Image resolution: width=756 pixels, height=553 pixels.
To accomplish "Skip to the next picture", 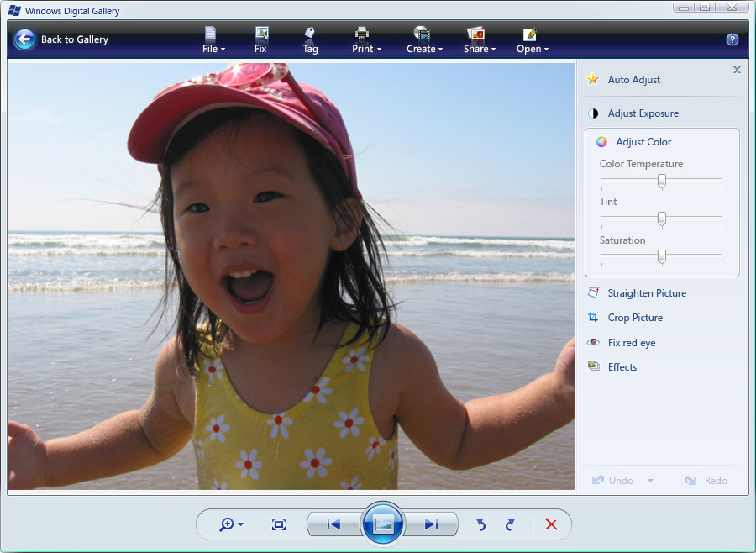I will click(431, 524).
